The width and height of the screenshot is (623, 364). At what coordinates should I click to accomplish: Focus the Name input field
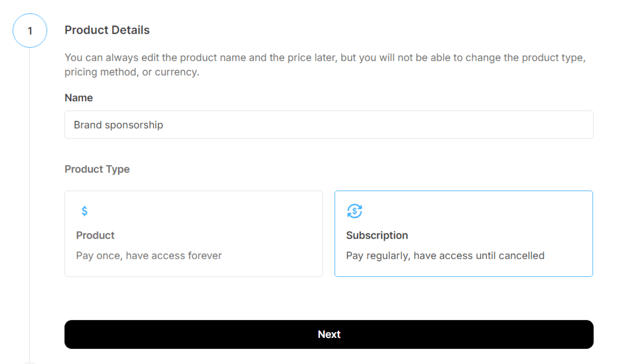[x=329, y=125]
